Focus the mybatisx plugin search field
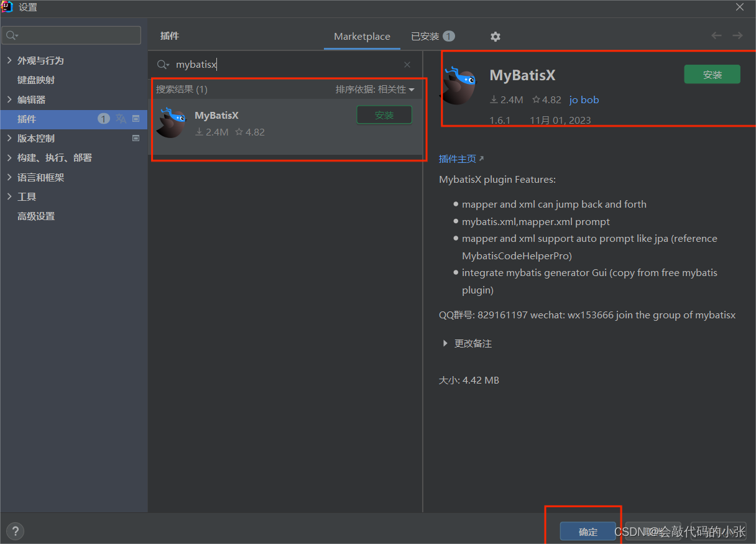The image size is (756, 544). 285,65
